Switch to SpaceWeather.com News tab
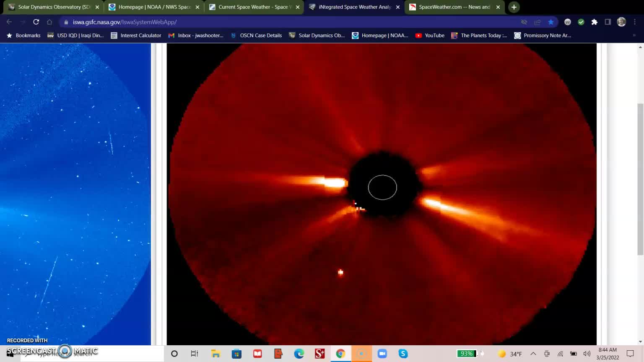The height and width of the screenshot is (362, 644). pyautogui.click(x=450, y=7)
